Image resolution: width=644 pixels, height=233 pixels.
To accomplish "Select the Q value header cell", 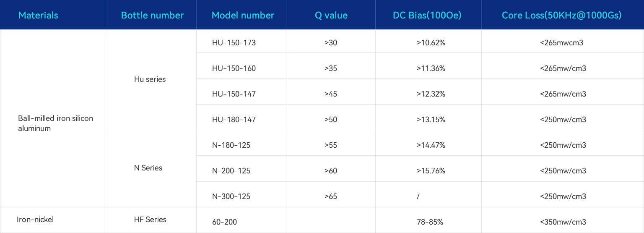I will [331, 16].
